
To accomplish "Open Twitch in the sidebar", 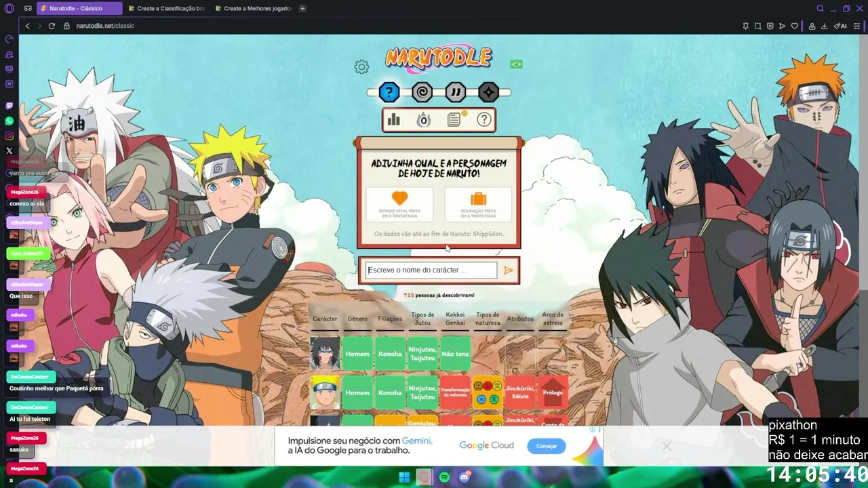I will tap(9, 106).
